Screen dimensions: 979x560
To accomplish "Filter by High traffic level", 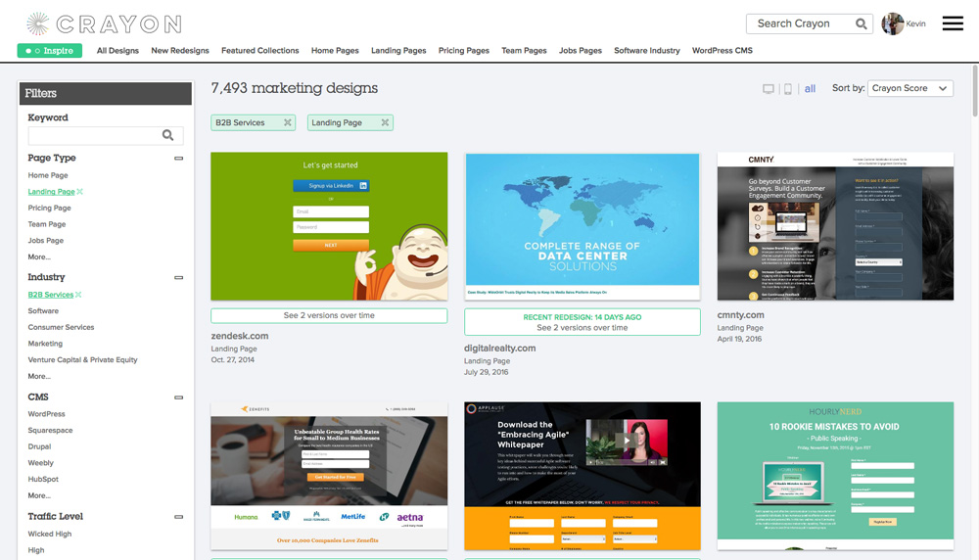I will pyautogui.click(x=36, y=550).
